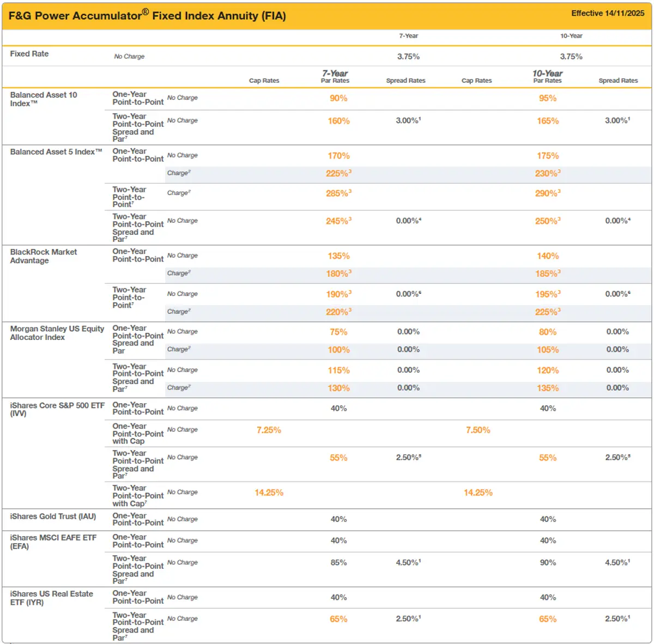The width and height of the screenshot is (654, 644).
Task: Click the 7.25% cap rate value
Action: 269,430
